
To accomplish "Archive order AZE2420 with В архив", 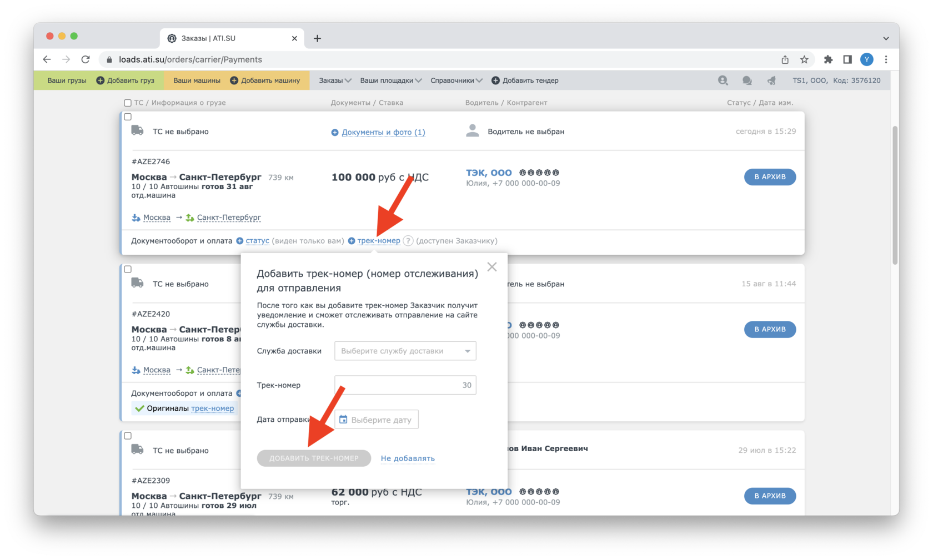I will 770,329.
